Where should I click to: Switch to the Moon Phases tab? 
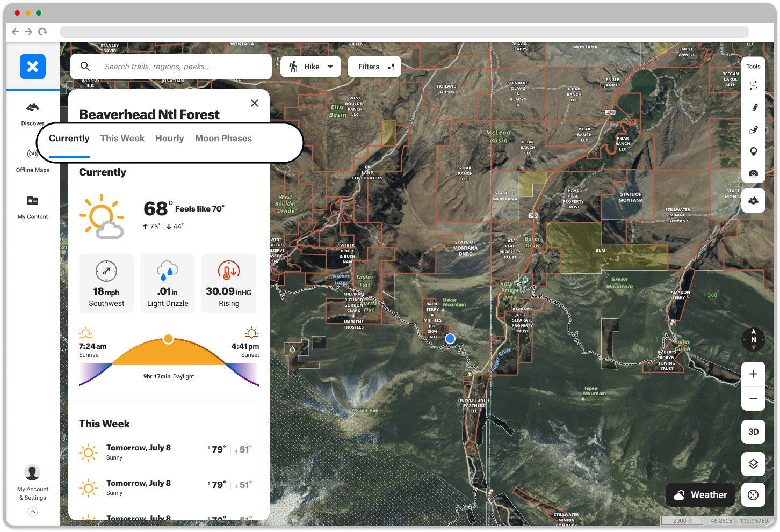pos(223,139)
